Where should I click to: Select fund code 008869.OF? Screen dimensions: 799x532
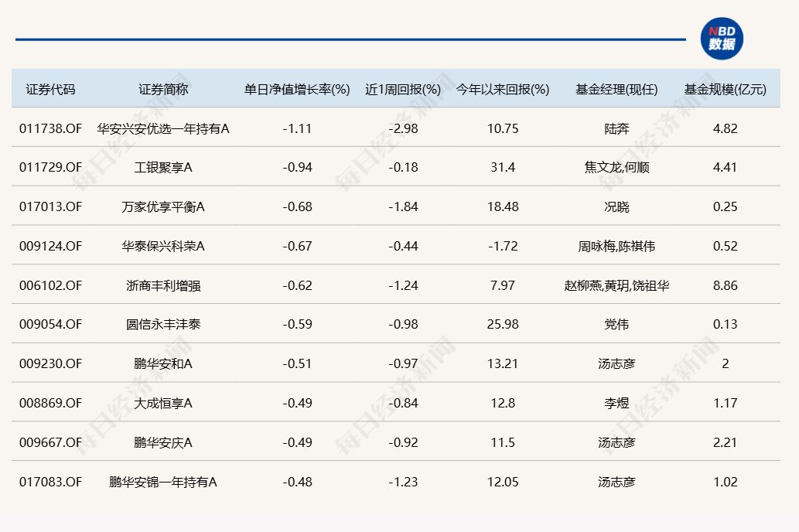click(50, 403)
